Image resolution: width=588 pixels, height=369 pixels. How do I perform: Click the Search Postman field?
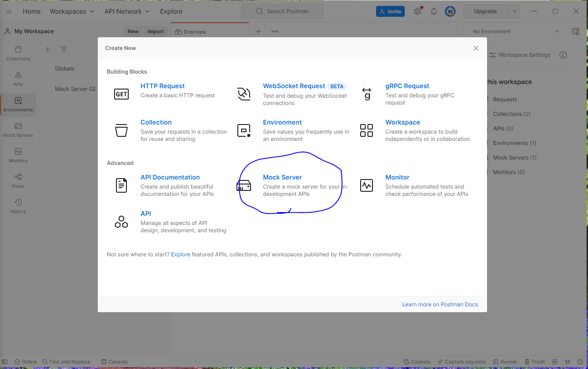pos(282,11)
